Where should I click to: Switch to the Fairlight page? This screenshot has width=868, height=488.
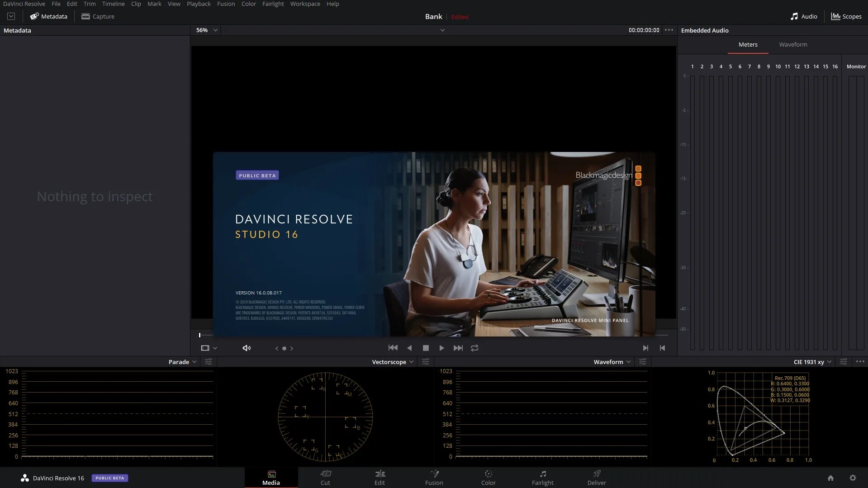coord(542,478)
